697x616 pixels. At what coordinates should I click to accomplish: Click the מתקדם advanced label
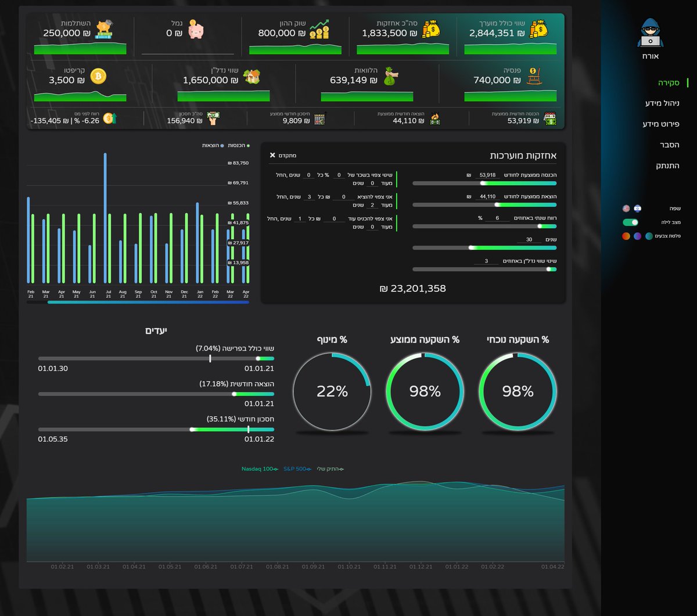(288, 155)
